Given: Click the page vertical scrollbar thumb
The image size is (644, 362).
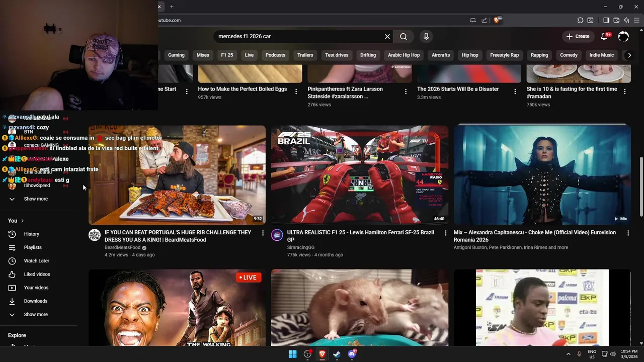Looking at the screenshot, I should tap(641, 187).
